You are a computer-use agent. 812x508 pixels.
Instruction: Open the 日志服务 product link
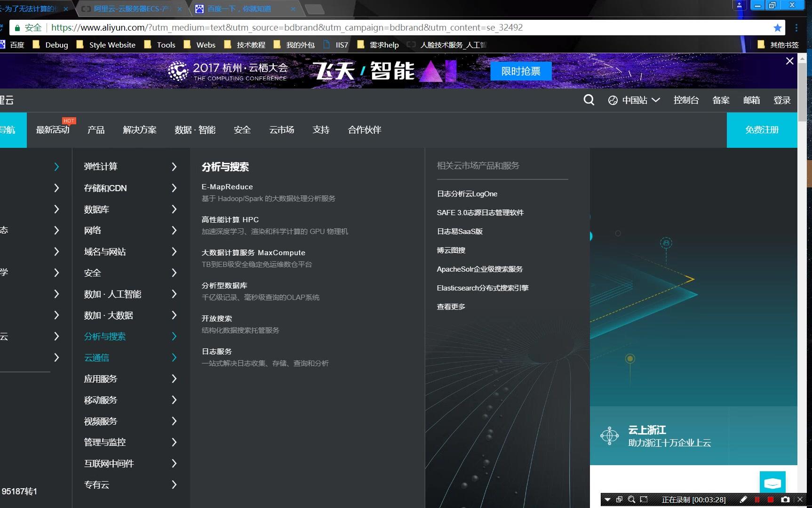coord(217,352)
